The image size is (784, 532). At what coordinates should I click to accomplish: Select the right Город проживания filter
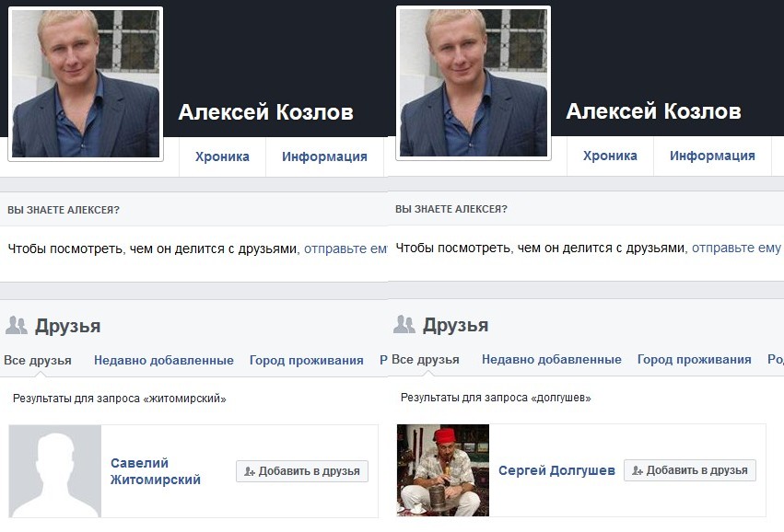point(695,359)
